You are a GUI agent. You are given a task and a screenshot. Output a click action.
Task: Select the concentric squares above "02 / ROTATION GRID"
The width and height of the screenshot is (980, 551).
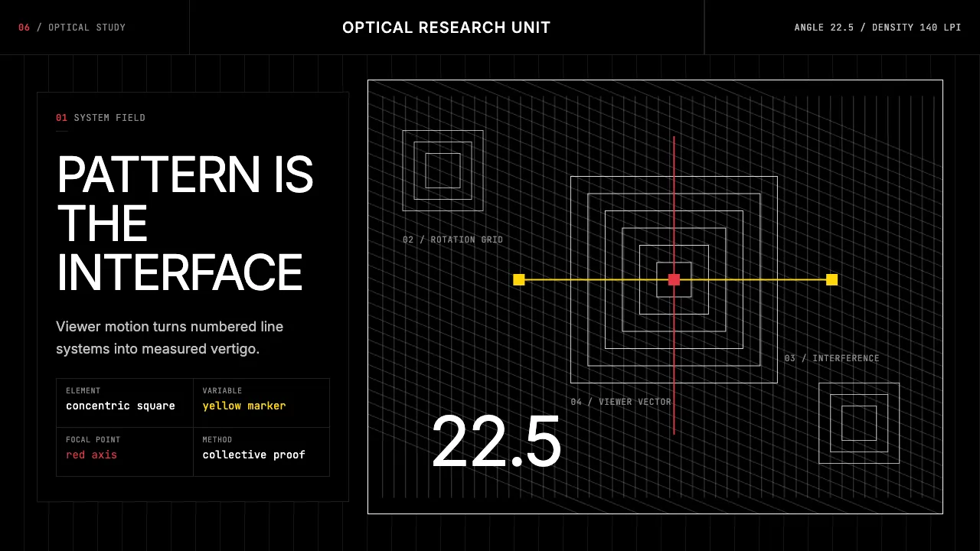click(x=443, y=171)
